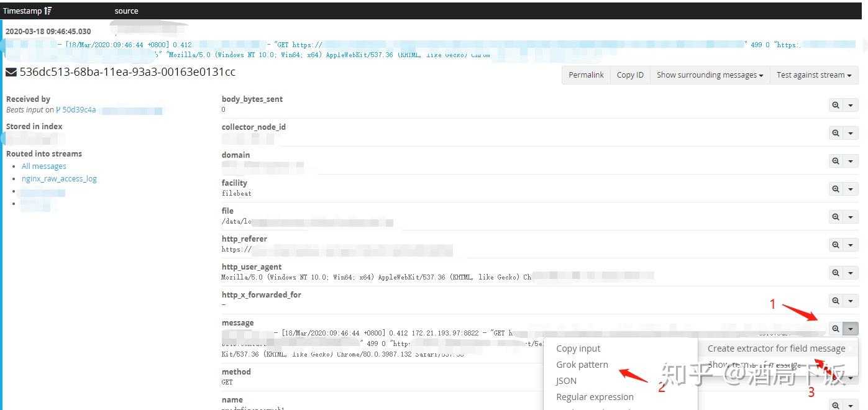Click the Copy ID button
This screenshot has width=868, height=410.
click(x=629, y=75)
